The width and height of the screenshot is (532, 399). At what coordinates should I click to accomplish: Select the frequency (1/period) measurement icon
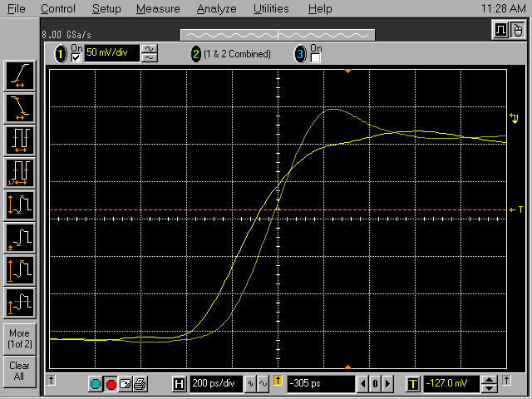click(x=20, y=173)
